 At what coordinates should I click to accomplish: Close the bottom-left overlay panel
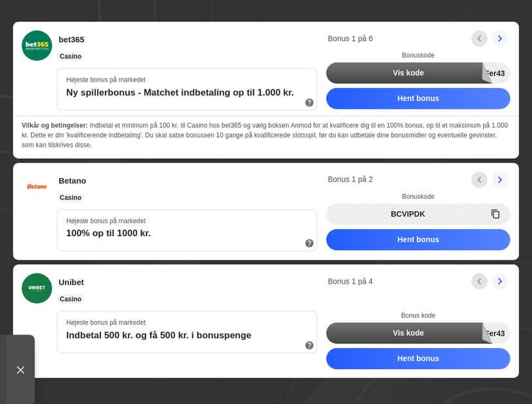[x=21, y=370]
